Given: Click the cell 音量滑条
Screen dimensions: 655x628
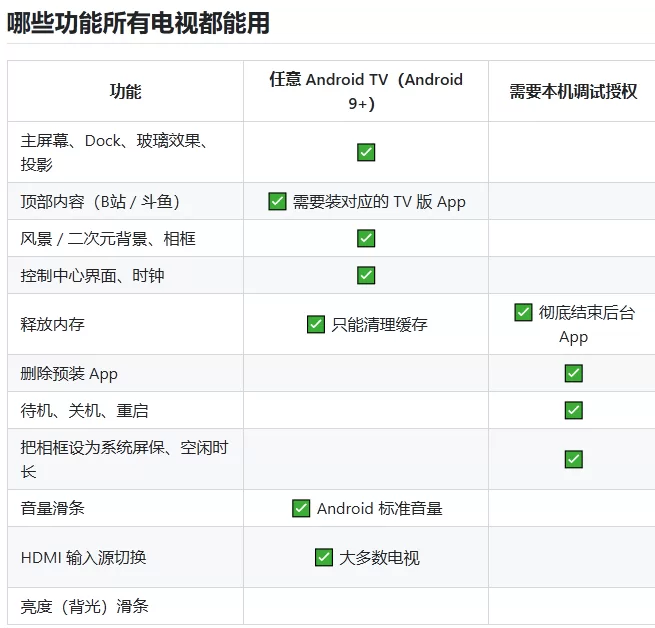Looking at the screenshot, I should (125, 508).
